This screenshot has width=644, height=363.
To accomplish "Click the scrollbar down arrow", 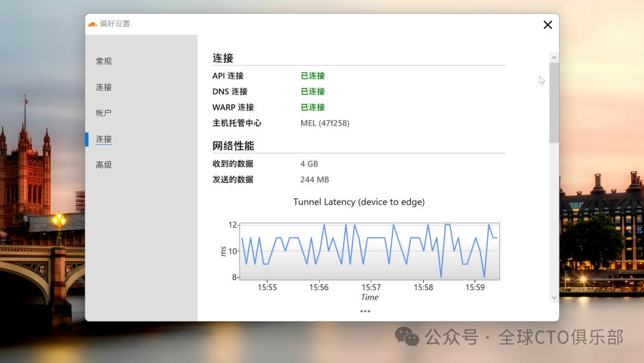I will pyautogui.click(x=554, y=297).
